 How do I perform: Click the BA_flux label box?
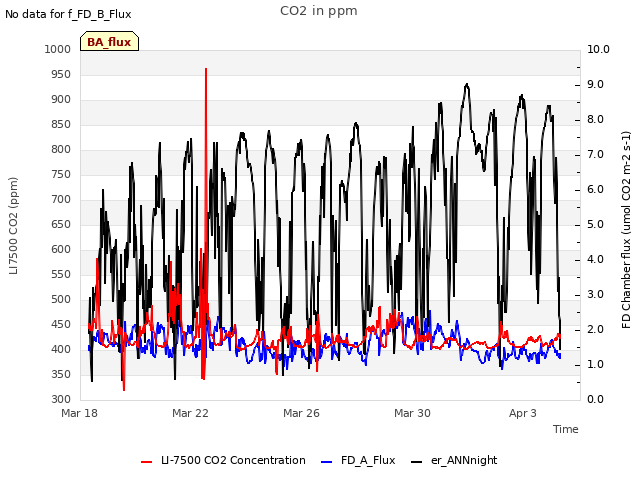click(109, 41)
